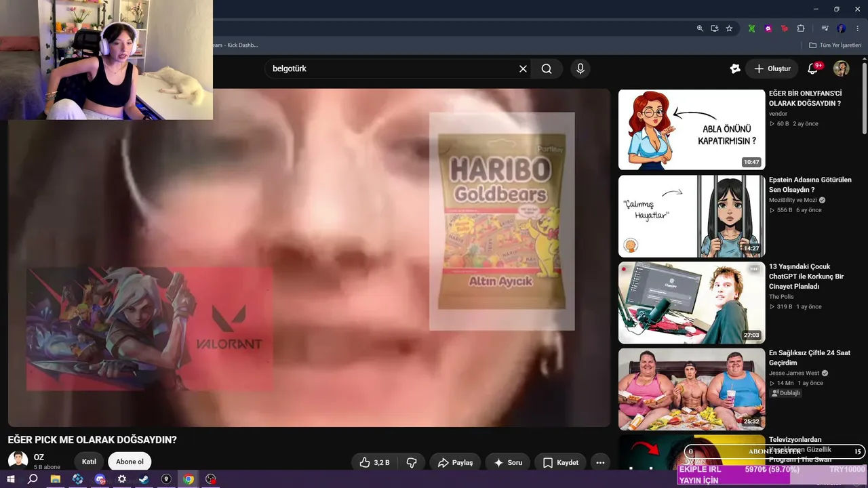
Task: Clear the YouTube search box text
Action: click(523, 68)
